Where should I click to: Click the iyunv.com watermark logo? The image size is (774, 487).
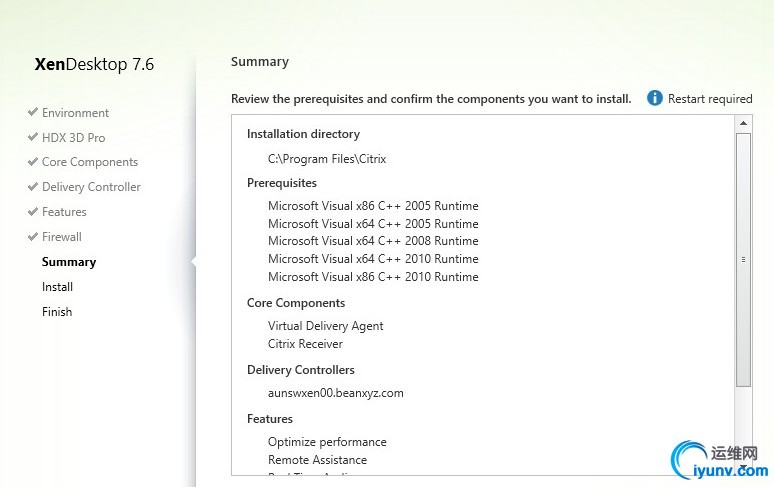tap(720, 460)
